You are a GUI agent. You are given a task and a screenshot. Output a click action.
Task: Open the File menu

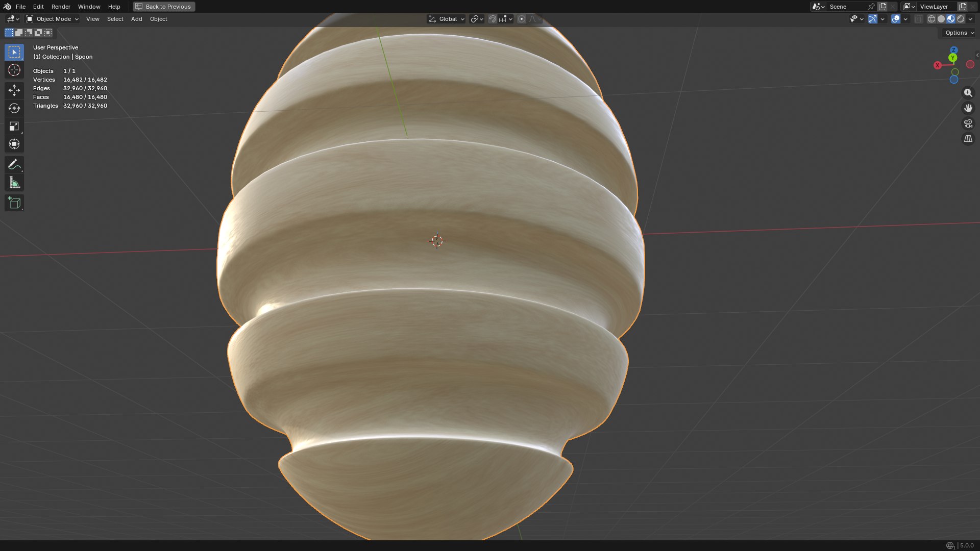point(20,7)
